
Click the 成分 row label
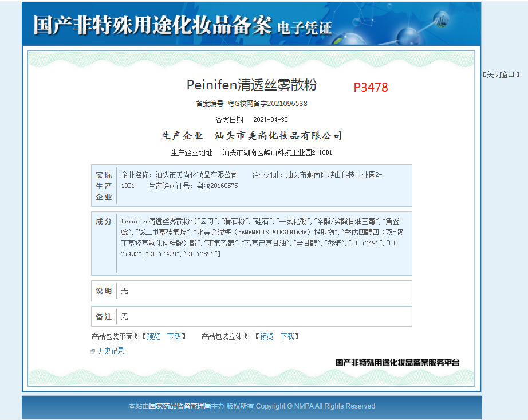[104, 222]
